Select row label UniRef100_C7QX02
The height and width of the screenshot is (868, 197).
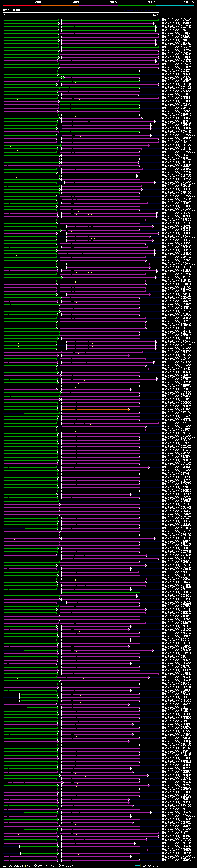pos(177,50)
